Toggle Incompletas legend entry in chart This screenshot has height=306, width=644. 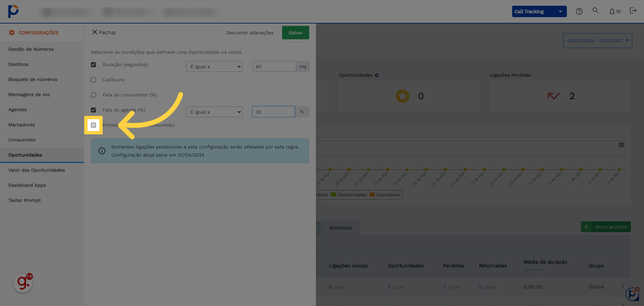(385, 195)
